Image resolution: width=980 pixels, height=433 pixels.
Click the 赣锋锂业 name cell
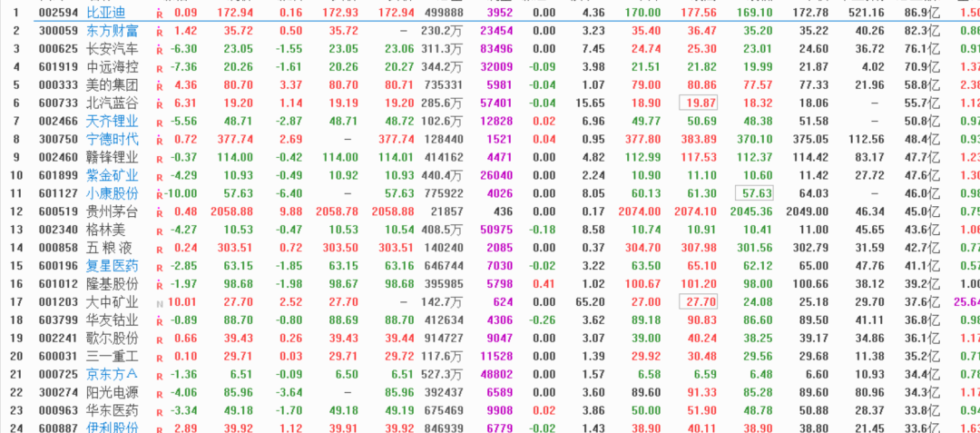click(113, 157)
